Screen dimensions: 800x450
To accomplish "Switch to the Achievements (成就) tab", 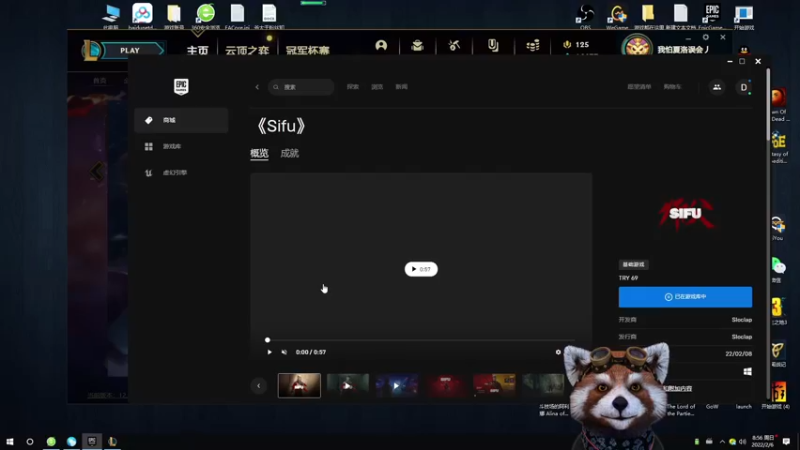I will click(x=289, y=153).
